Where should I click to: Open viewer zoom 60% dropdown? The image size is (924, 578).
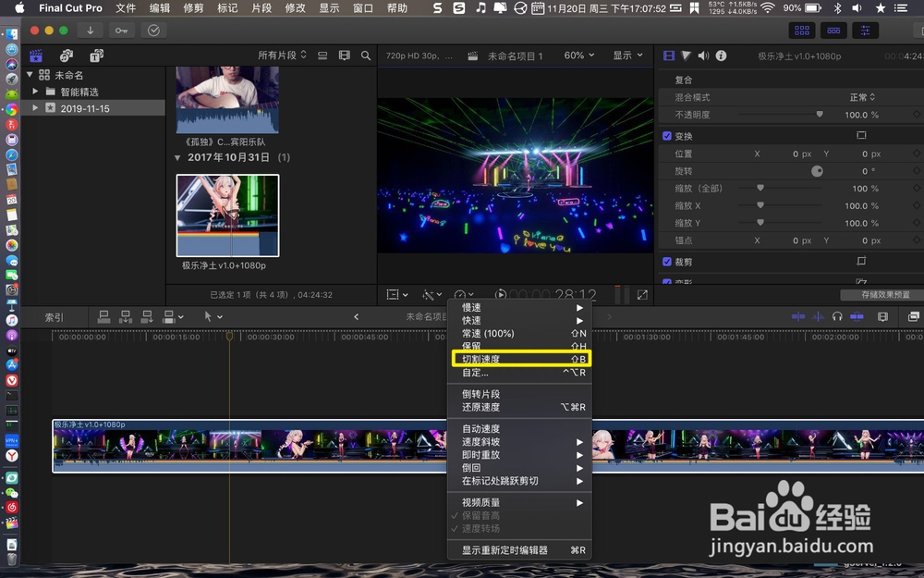578,55
